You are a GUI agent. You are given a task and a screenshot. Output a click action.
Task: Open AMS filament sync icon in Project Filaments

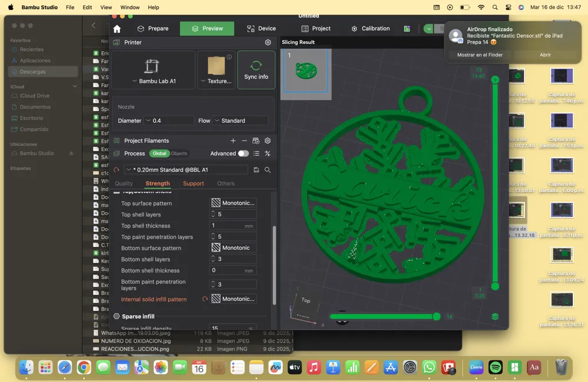256,140
